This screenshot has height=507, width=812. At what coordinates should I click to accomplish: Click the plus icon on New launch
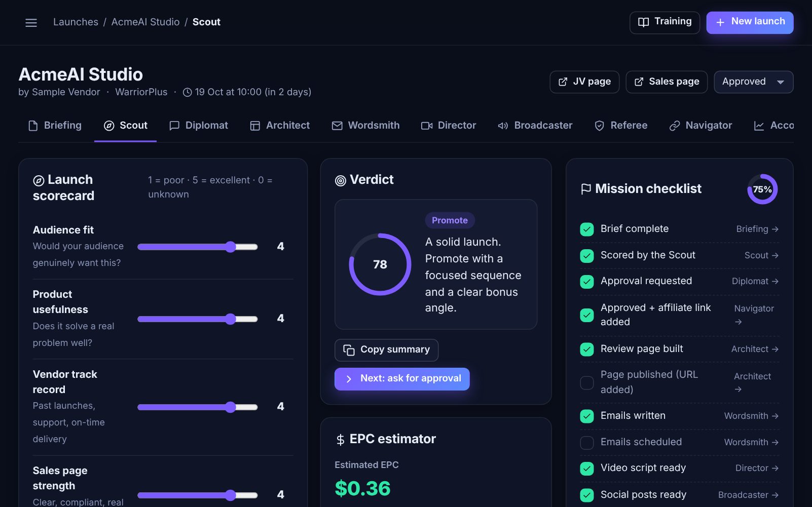(720, 22)
